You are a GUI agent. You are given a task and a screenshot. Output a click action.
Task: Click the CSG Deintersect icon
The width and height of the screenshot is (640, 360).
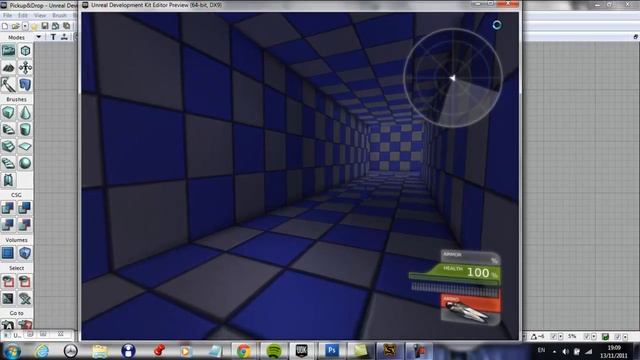point(25,224)
